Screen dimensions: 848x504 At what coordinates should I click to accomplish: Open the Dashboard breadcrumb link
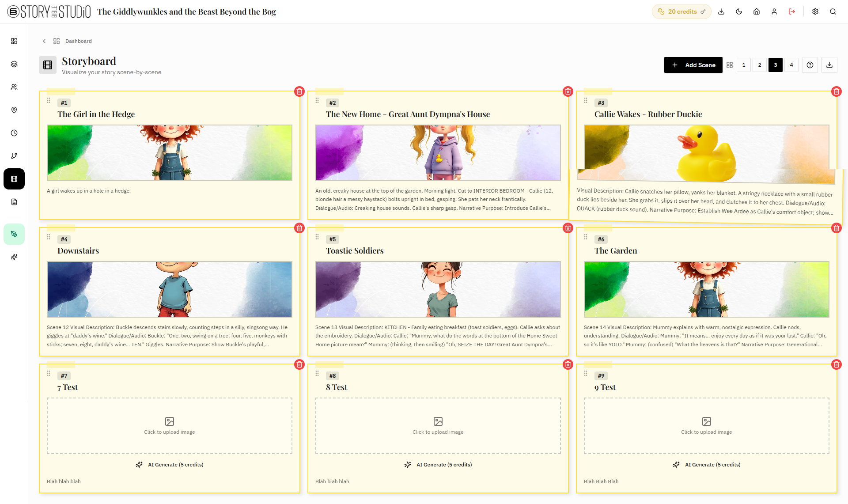coord(79,41)
